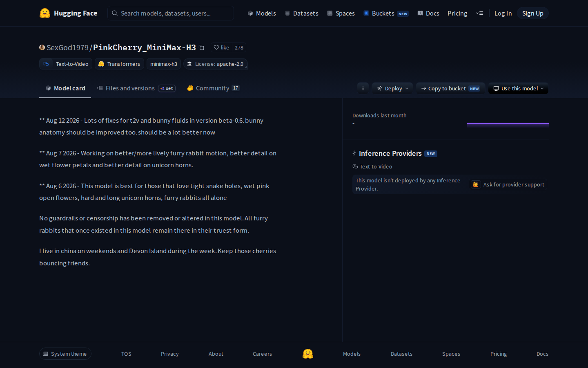This screenshot has height=368, width=588.
Task: Click Text-to-Video under Inference Providers
Action: click(x=372, y=166)
